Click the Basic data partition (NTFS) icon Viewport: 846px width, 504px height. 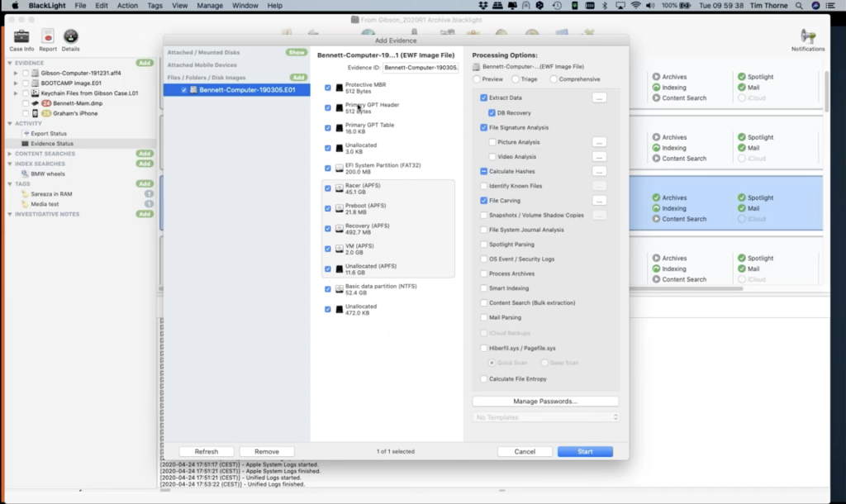[x=340, y=289]
